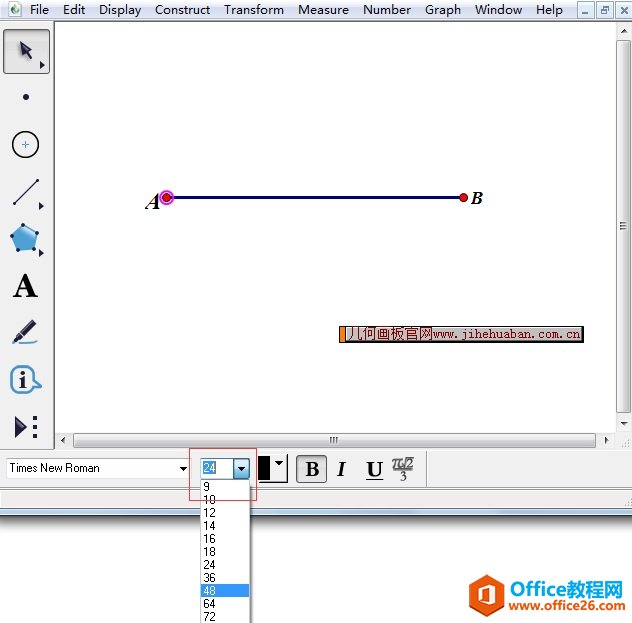
Task: Click the vertical scrollbar thumb
Action: coord(623,226)
